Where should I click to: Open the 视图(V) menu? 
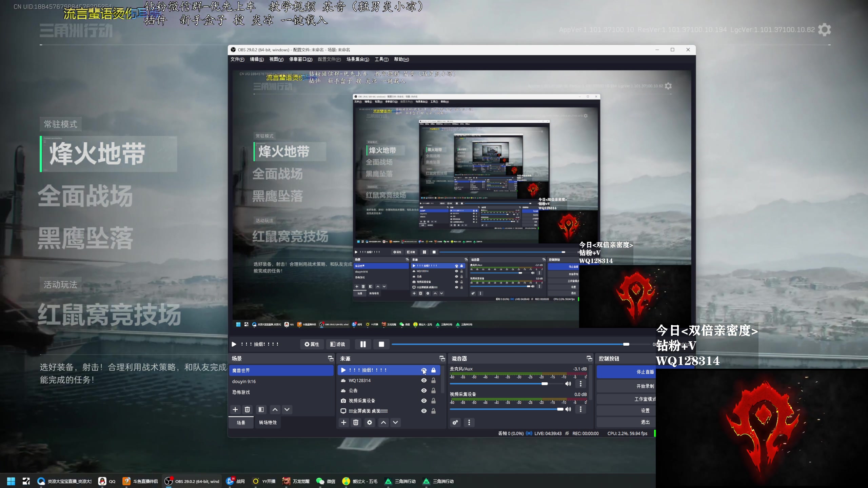(276, 59)
